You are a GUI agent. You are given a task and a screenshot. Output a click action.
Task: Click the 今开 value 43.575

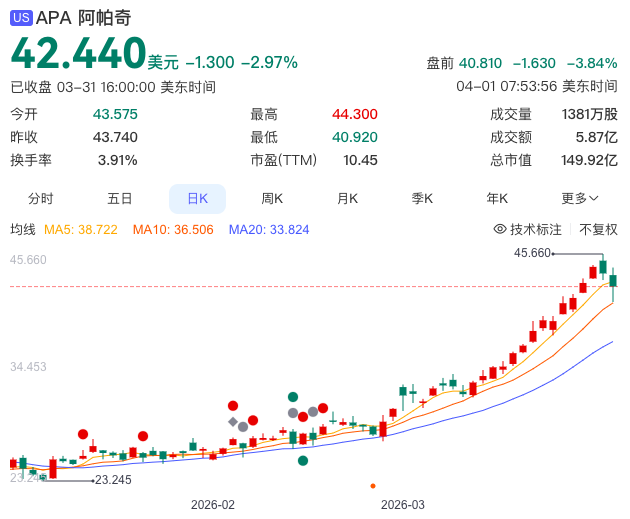coord(115,114)
